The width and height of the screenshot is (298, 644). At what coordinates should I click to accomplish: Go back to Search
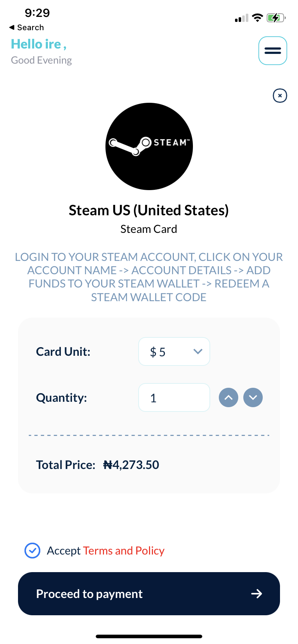point(27,27)
